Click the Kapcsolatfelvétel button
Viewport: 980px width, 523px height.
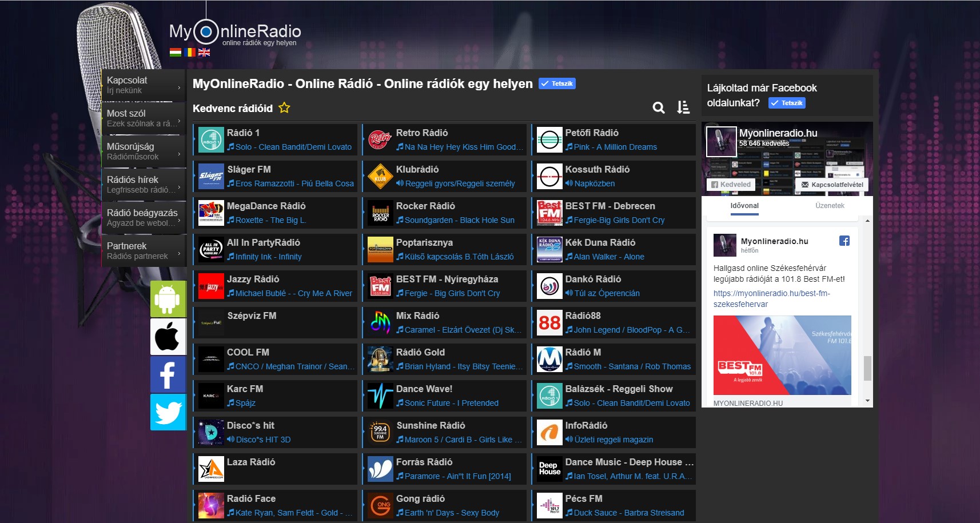[x=832, y=185]
